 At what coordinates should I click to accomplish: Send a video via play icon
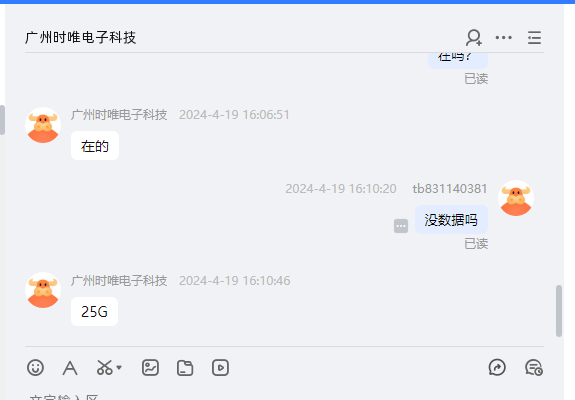pos(220,367)
